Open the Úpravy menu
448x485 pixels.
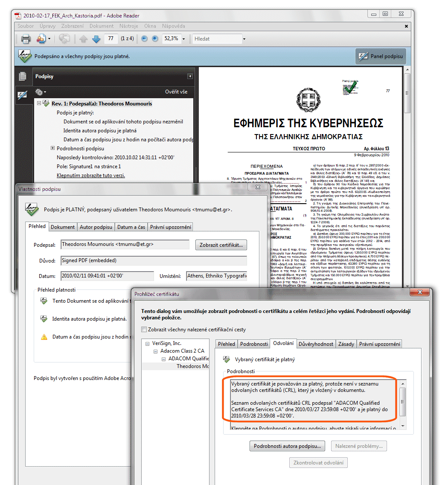point(47,26)
